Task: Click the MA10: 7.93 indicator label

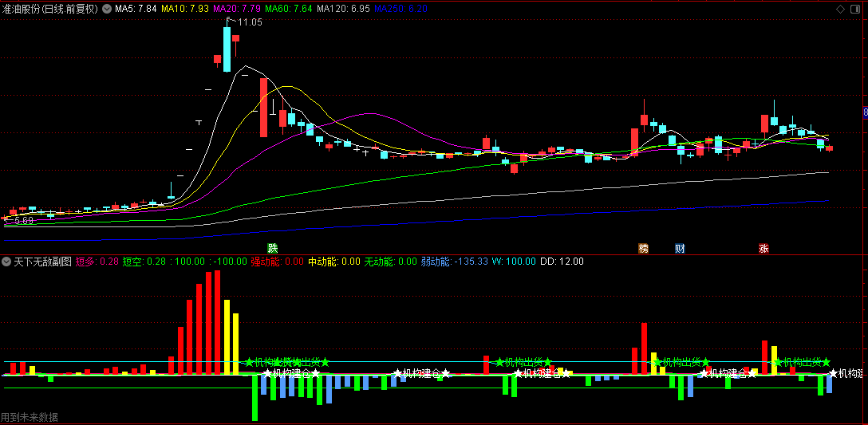Action: coord(185,9)
